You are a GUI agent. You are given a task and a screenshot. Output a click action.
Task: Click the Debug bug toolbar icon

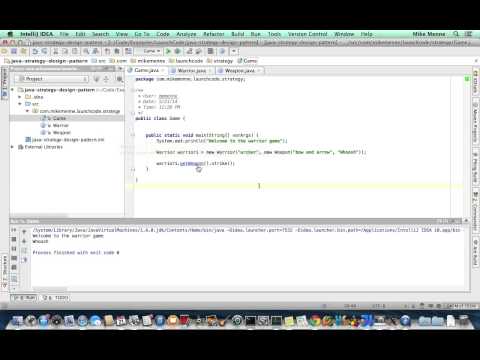pos(178,51)
